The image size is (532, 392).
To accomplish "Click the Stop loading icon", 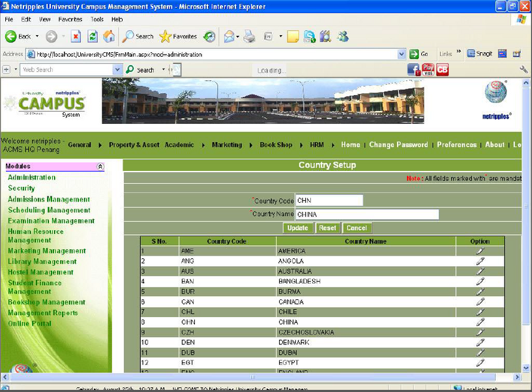I will click(76, 37).
